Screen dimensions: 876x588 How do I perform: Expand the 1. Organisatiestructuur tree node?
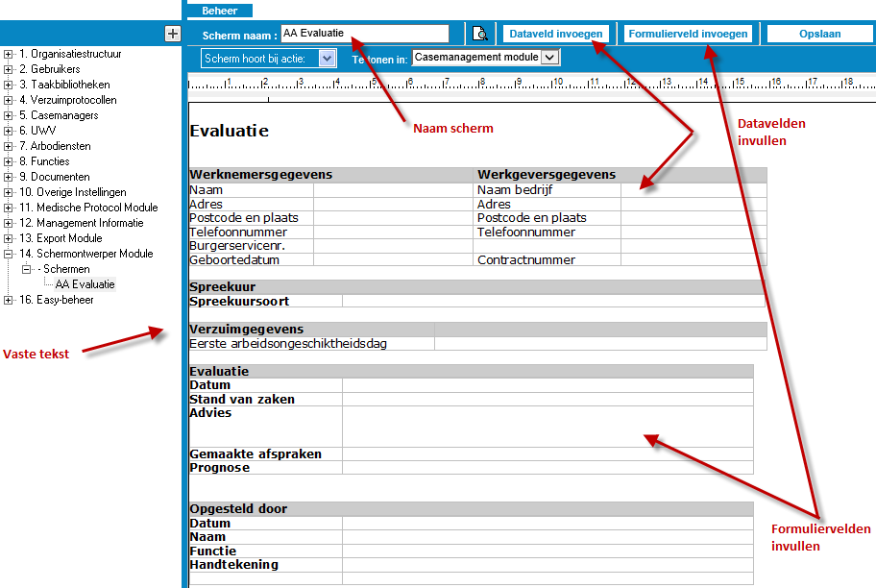point(9,55)
